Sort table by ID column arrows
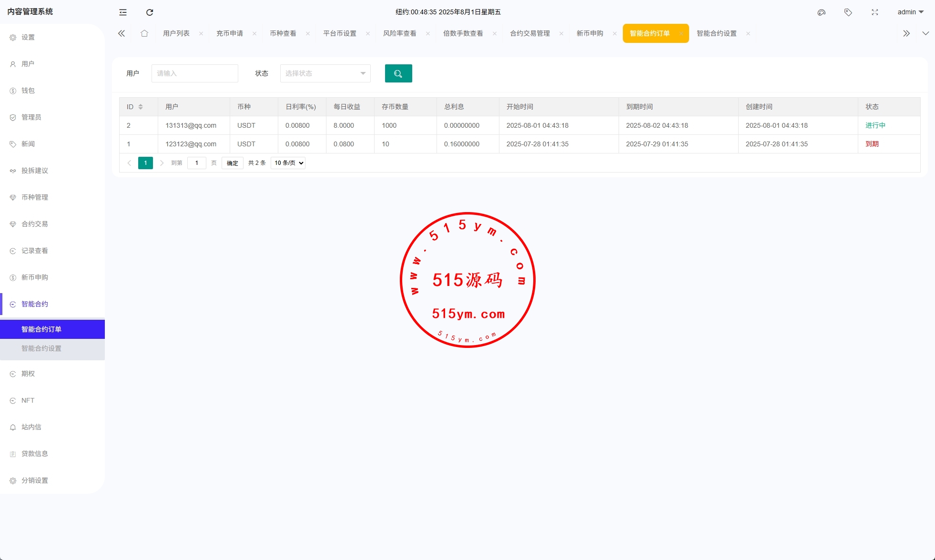 141,107
